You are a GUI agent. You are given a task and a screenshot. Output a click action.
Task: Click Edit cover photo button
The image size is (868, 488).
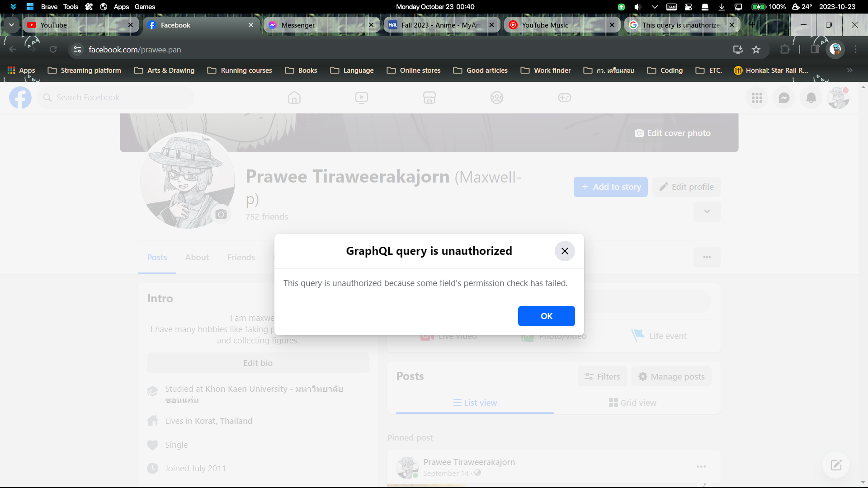(x=672, y=133)
